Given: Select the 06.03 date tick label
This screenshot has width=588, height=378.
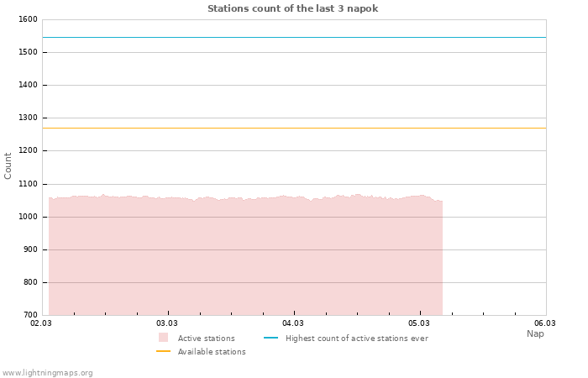Looking at the screenshot, I should coord(545,323).
